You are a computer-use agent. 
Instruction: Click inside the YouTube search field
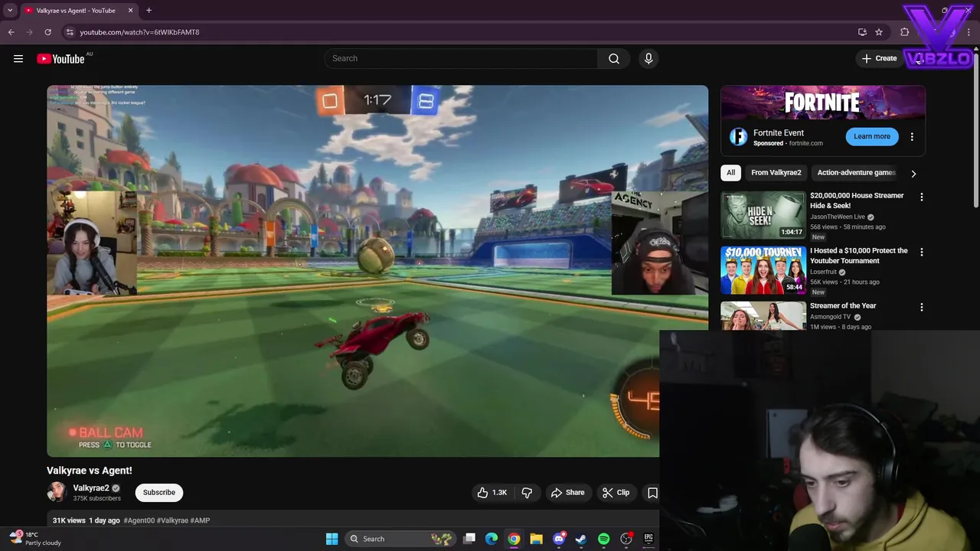pyautogui.click(x=462, y=59)
